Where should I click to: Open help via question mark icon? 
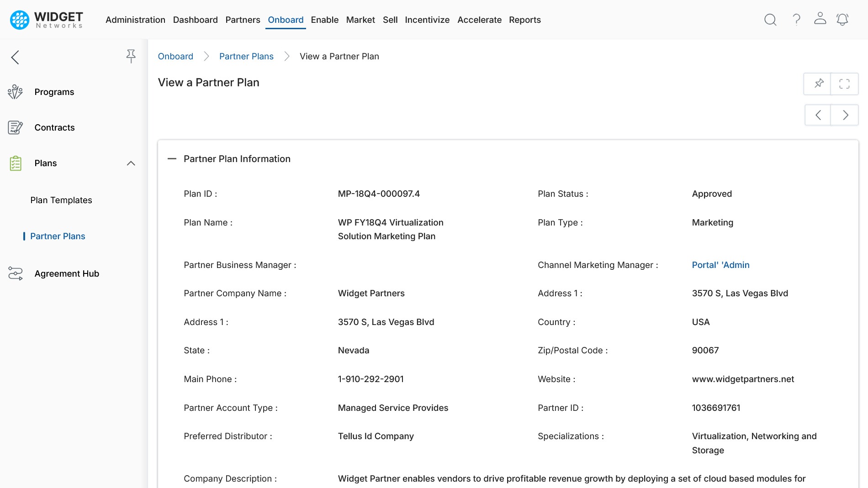click(796, 20)
